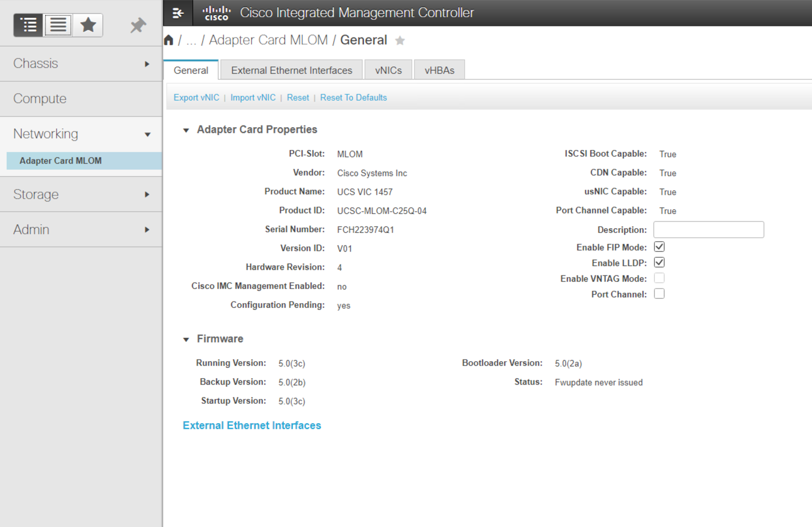Image resolution: width=812 pixels, height=527 pixels.
Task: Select PCI-Slot value MLOM
Action: click(350, 154)
